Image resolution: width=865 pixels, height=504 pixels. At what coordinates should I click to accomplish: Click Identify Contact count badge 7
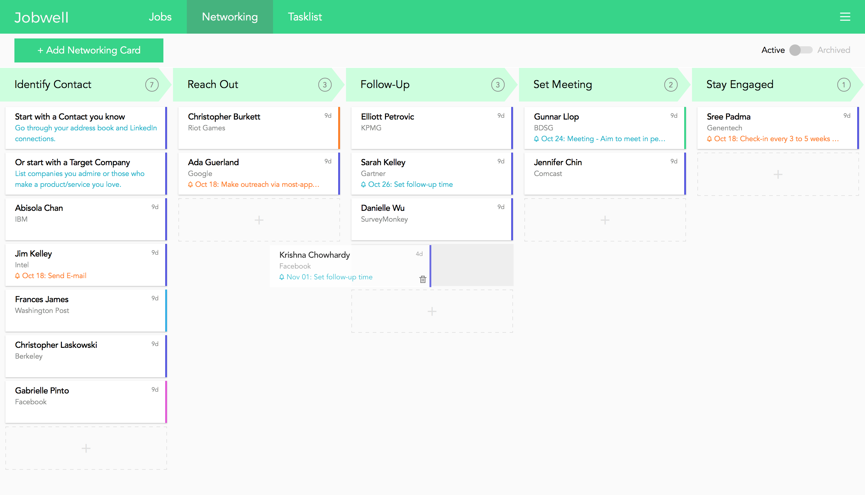point(152,85)
